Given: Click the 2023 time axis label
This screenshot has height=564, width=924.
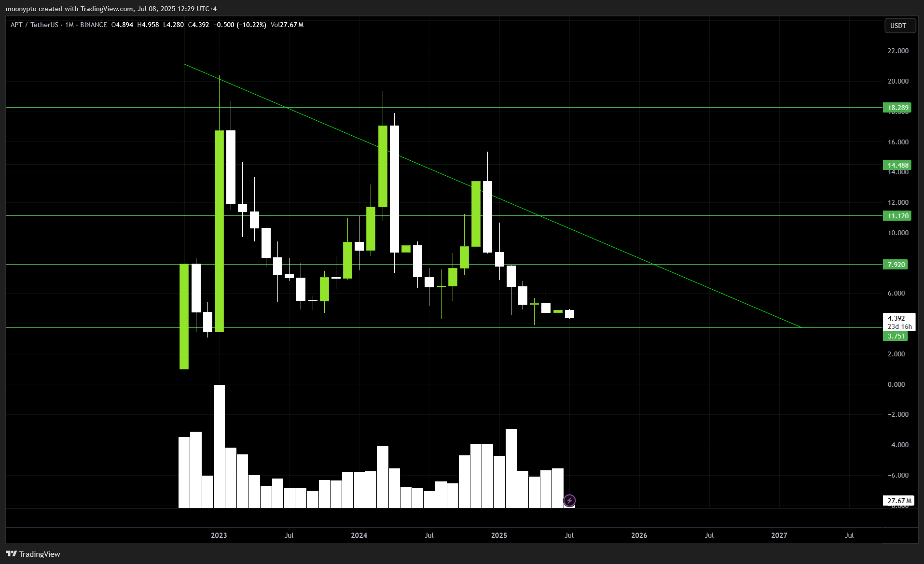Looking at the screenshot, I should click(x=219, y=535).
